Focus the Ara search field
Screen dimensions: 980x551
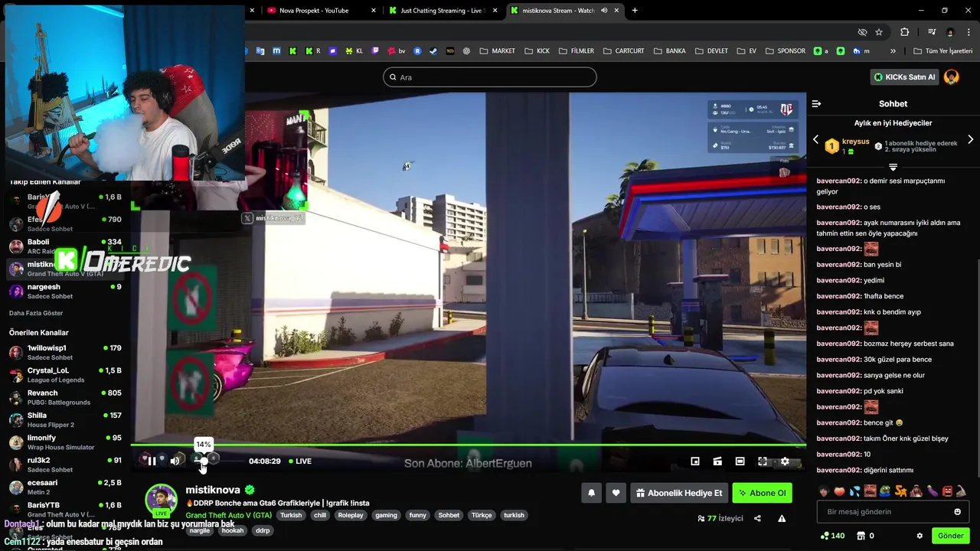(490, 77)
